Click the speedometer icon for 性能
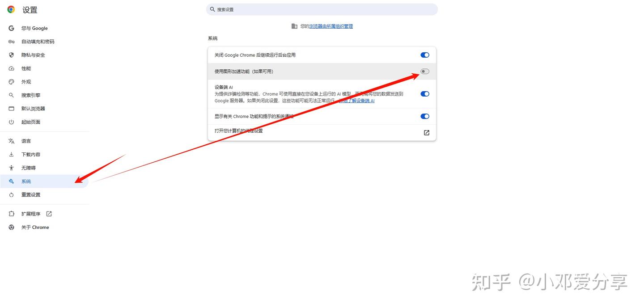The height and width of the screenshot is (308, 644). pos(12,68)
